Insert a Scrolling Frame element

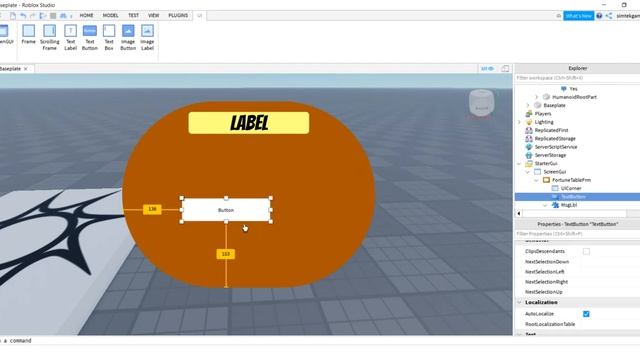(x=49, y=37)
